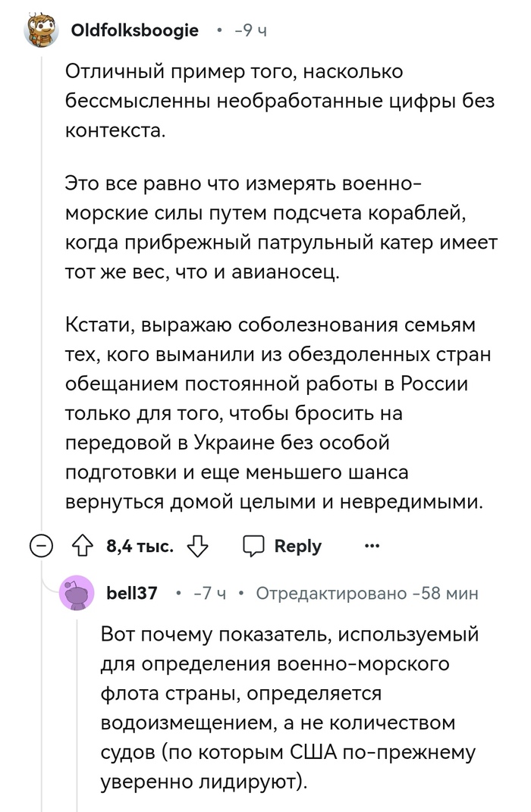The image size is (531, 812).
Task: Click the speech bubble reply icon
Action: pyautogui.click(x=253, y=546)
